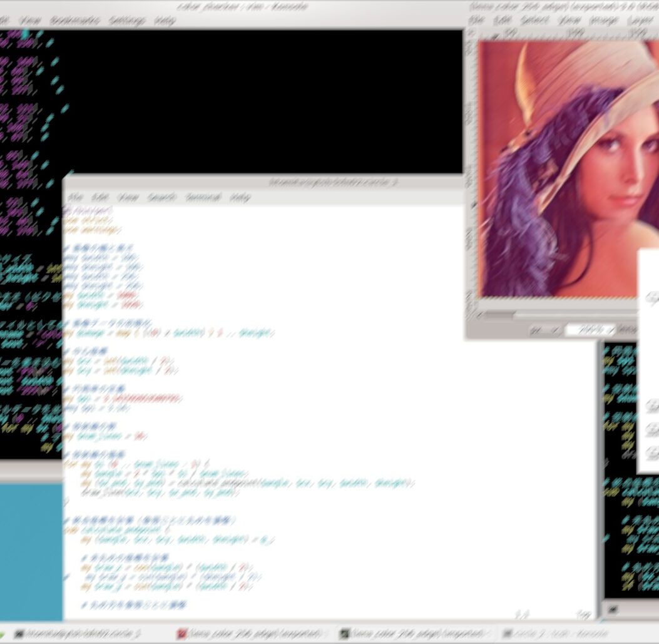This screenshot has height=644, width=659.
Task: Open the View menu in the Konsole window
Action: tap(30, 20)
